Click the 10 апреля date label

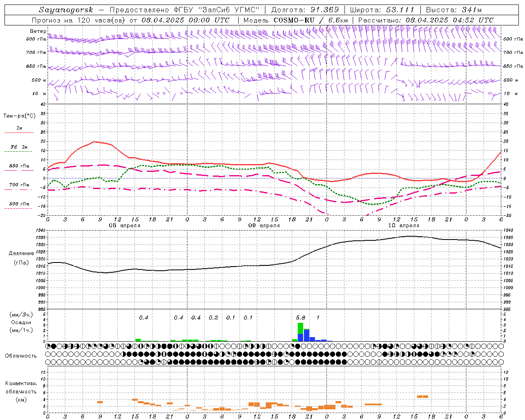tap(404, 226)
